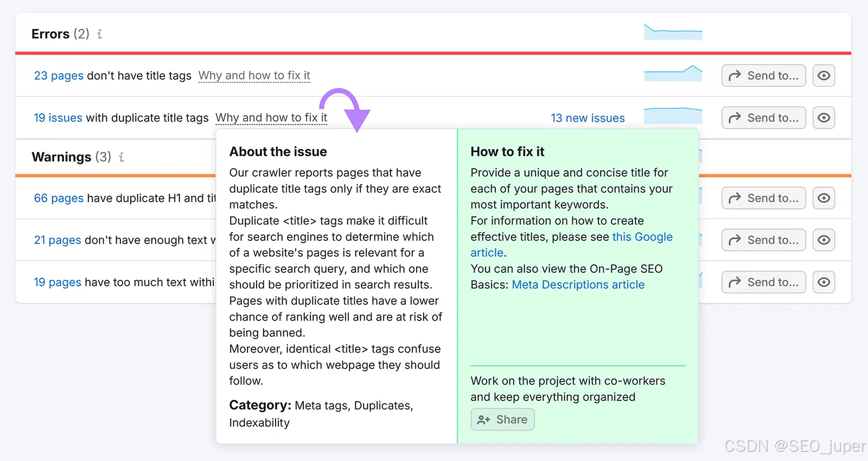Click Send to for too much text row
The width and height of the screenshot is (868, 461).
coord(763,282)
